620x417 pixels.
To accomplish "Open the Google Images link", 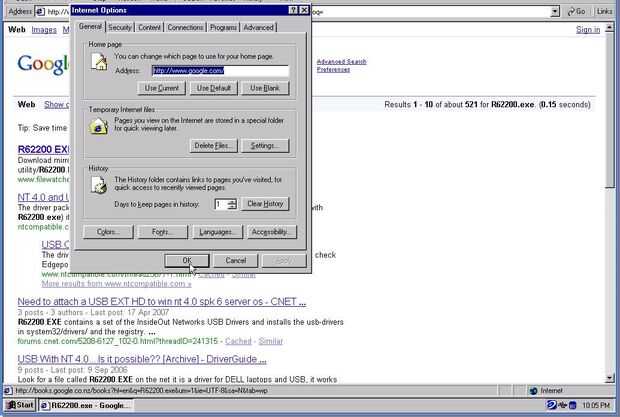I will point(44,30).
